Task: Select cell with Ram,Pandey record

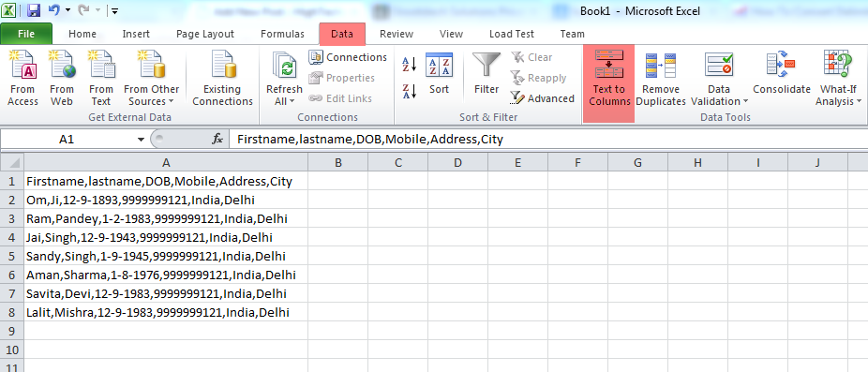Action: click(166, 218)
